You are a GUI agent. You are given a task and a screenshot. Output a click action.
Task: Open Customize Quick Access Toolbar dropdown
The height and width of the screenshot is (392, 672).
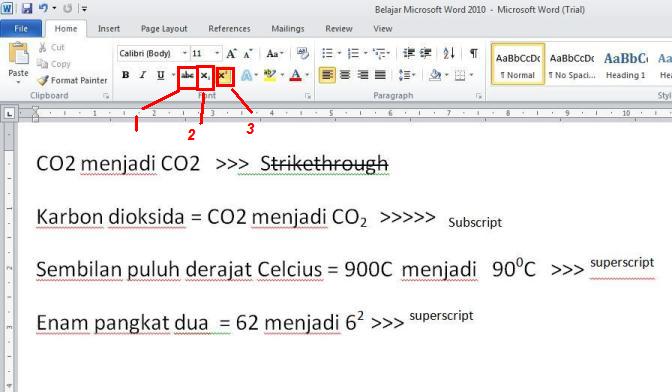[x=84, y=9]
